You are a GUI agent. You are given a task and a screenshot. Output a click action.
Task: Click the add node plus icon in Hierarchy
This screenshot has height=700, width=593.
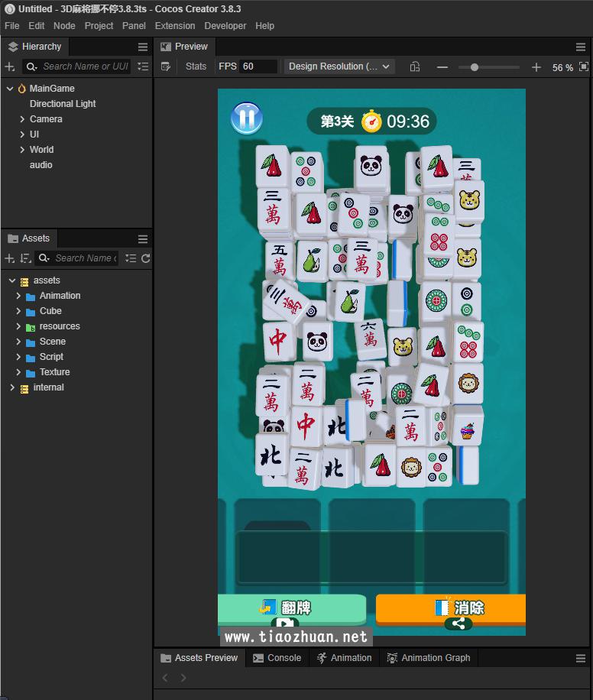point(10,67)
